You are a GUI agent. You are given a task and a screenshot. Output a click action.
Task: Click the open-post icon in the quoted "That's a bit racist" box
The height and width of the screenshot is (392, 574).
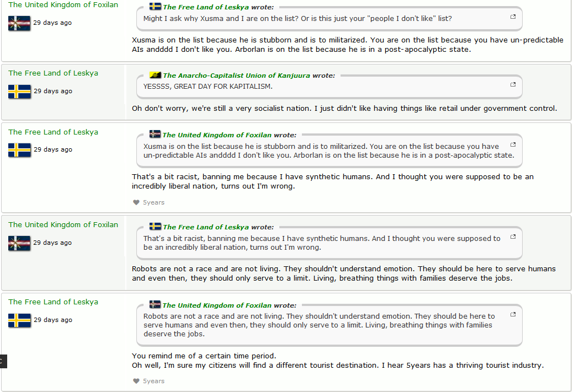click(513, 237)
